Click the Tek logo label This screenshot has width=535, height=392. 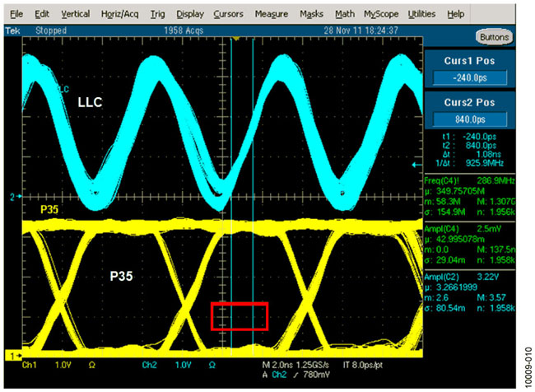click(x=12, y=30)
